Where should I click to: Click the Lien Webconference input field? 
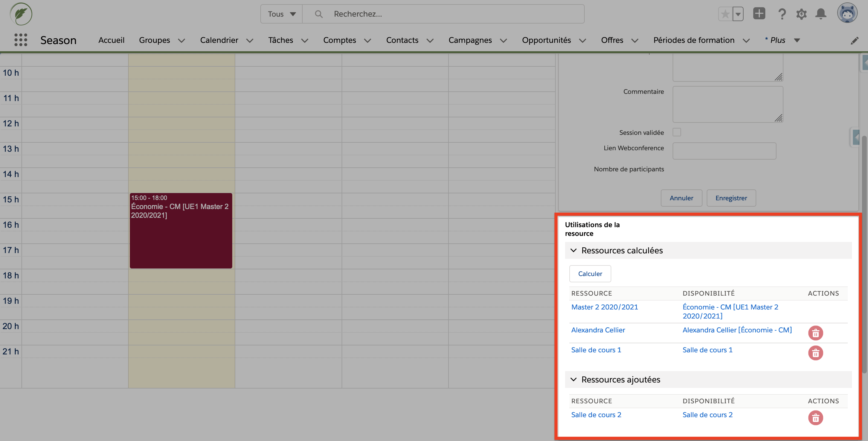coord(724,151)
